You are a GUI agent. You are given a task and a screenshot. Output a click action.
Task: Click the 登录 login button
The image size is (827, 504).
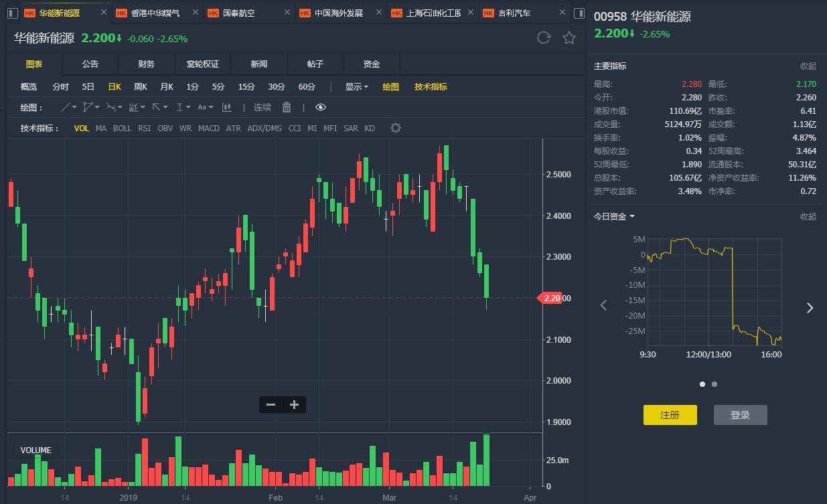point(740,415)
